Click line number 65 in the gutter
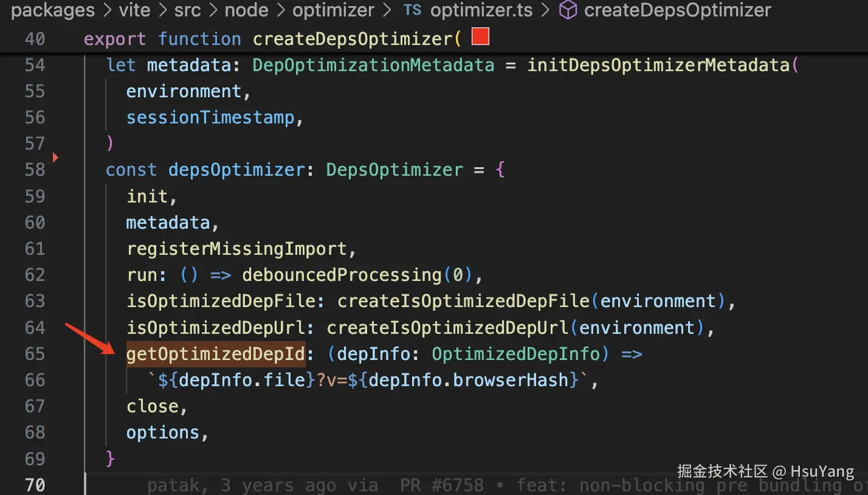Image resolution: width=868 pixels, height=495 pixels. [x=35, y=354]
